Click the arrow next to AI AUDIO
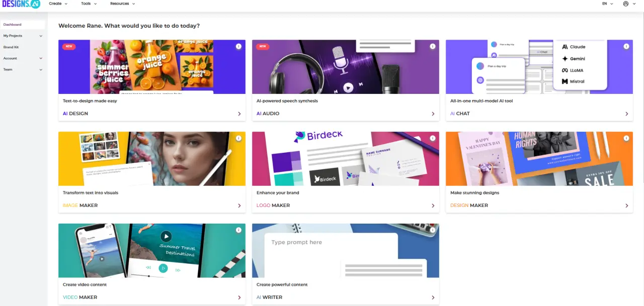 (x=433, y=114)
